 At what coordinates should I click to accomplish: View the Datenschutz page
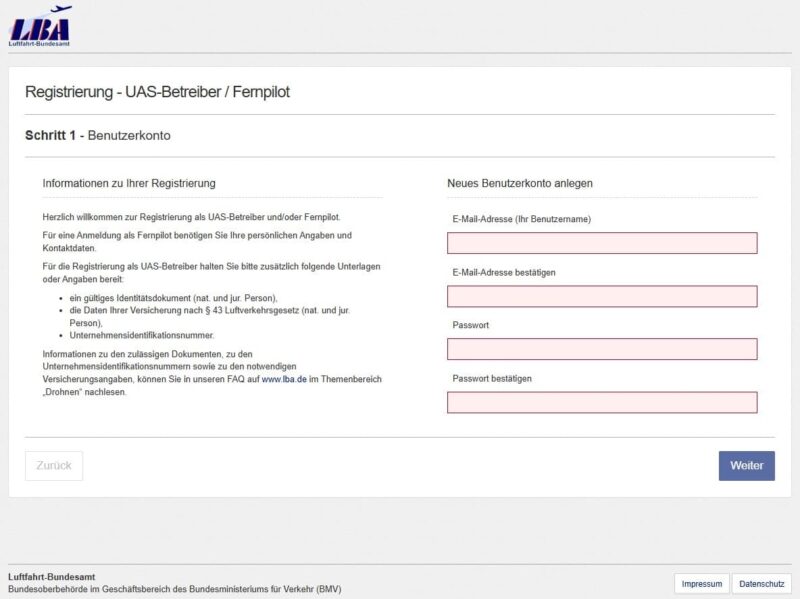761,584
